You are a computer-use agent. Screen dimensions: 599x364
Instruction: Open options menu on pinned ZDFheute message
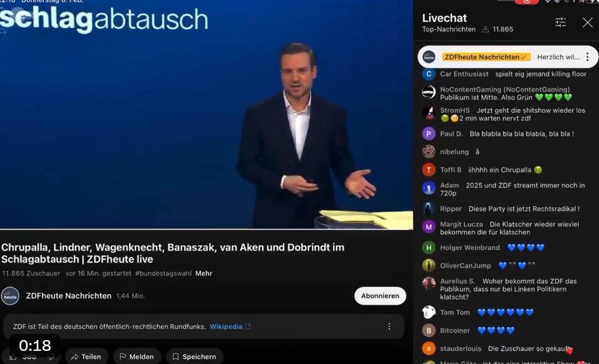click(587, 57)
